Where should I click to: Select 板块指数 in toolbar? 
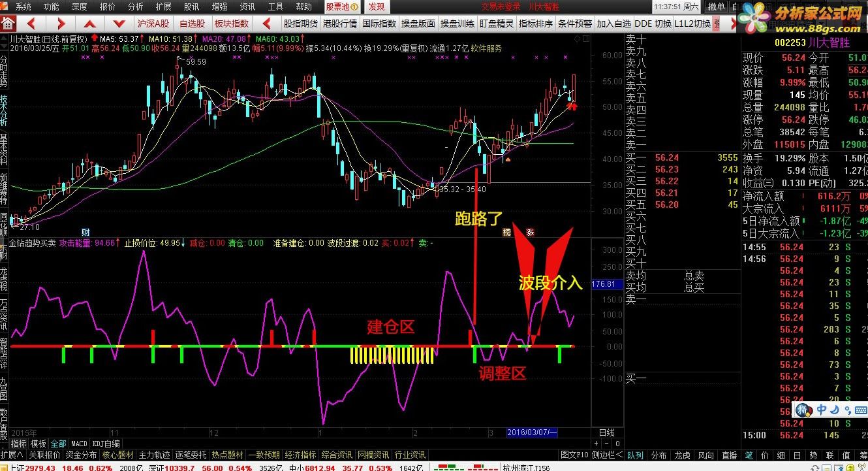pos(232,24)
